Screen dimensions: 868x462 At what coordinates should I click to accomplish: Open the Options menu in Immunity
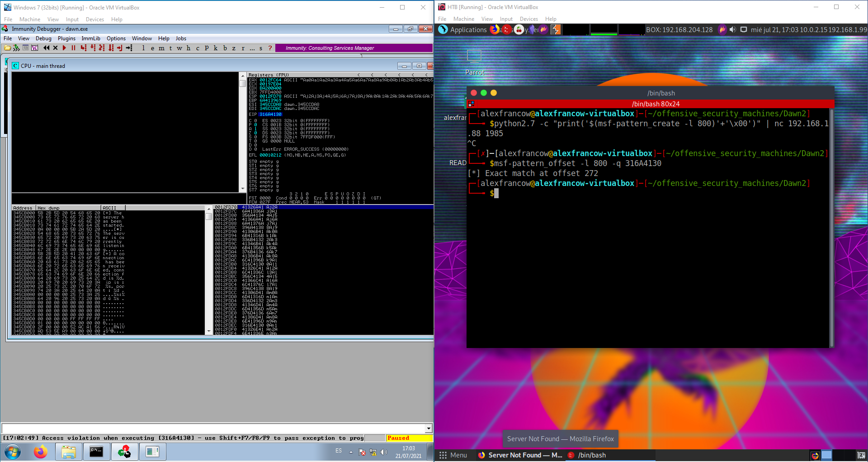pos(116,38)
